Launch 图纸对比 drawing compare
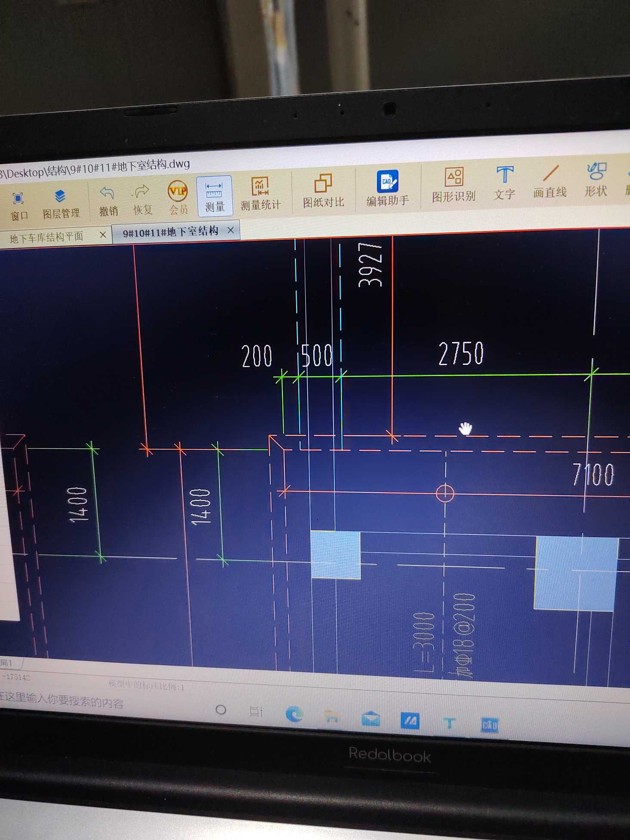630x840 pixels. (x=324, y=191)
